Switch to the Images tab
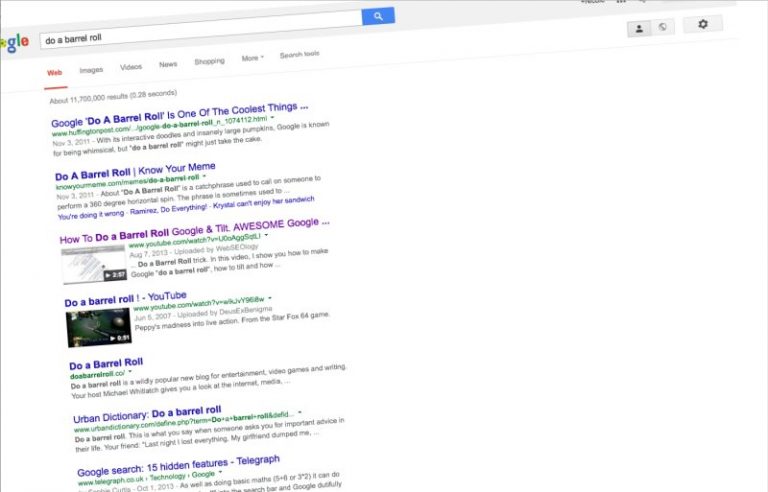This screenshot has height=492, width=768. (92, 70)
